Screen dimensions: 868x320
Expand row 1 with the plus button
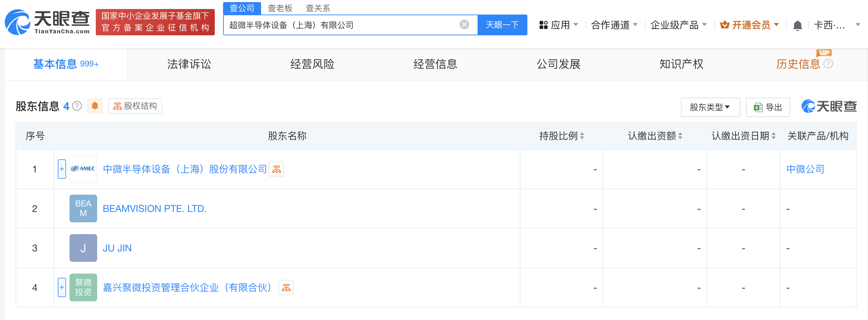[62, 169]
